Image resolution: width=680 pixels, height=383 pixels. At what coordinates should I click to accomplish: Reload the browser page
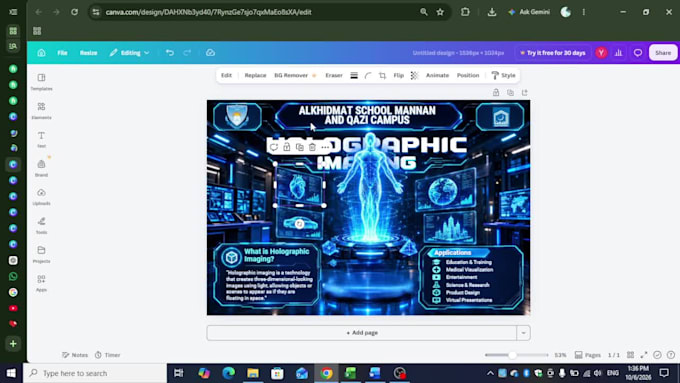coord(75,12)
